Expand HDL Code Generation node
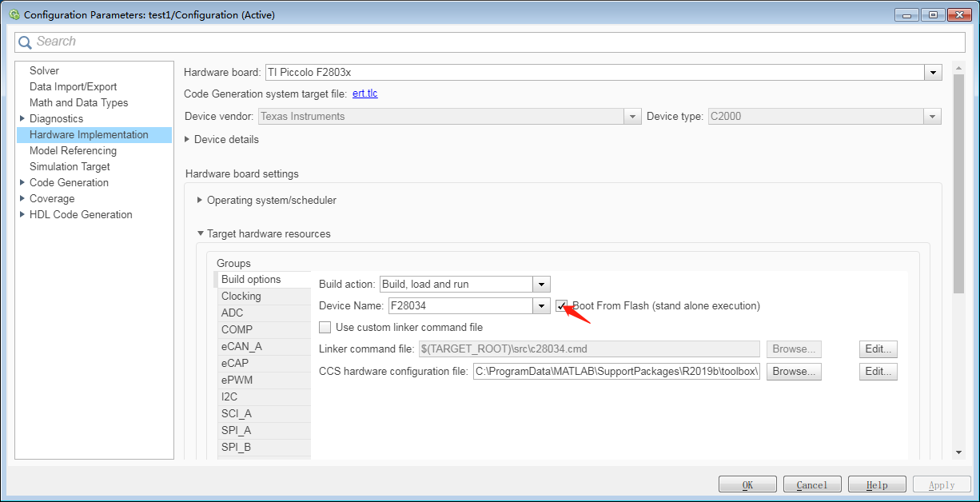Image resolution: width=980 pixels, height=502 pixels. click(22, 214)
